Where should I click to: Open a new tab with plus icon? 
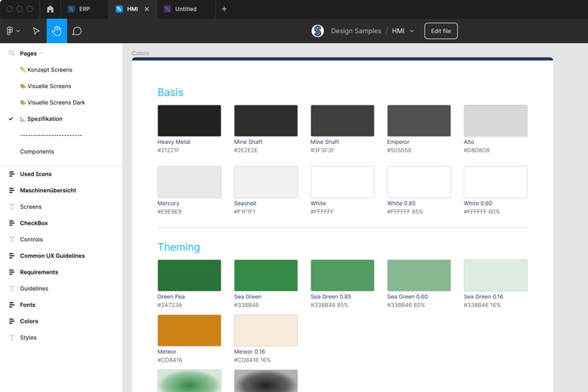click(224, 9)
